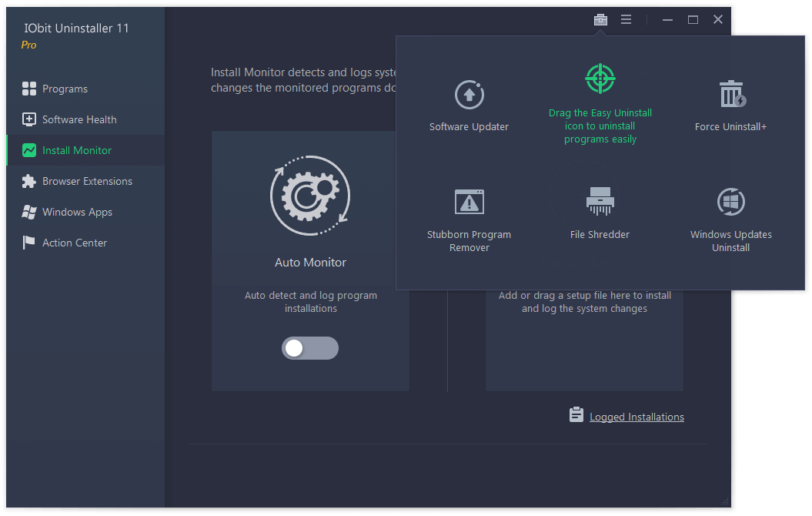Click the Drag the Easy Uninstall text
The width and height of the screenshot is (812, 516).
tap(600, 126)
